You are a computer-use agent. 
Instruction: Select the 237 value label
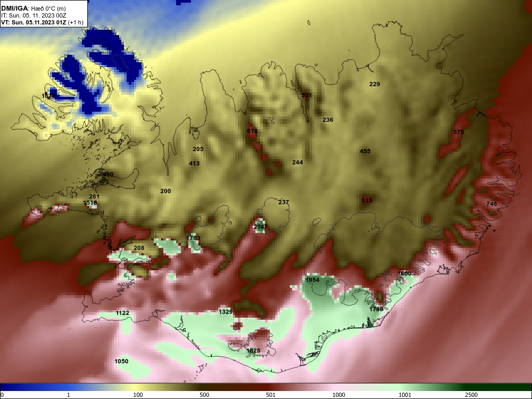pos(284,202)
